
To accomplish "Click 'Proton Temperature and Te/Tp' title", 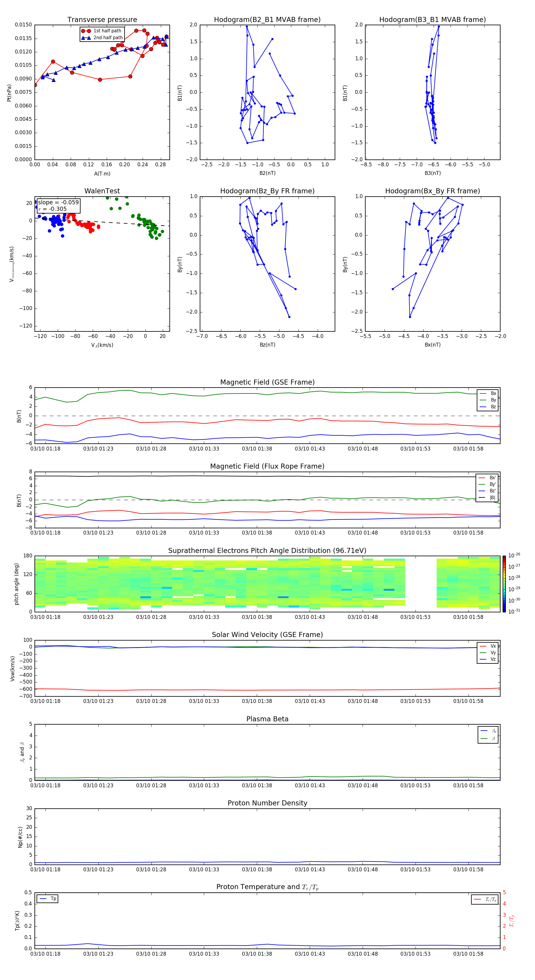I will point(267,887).
